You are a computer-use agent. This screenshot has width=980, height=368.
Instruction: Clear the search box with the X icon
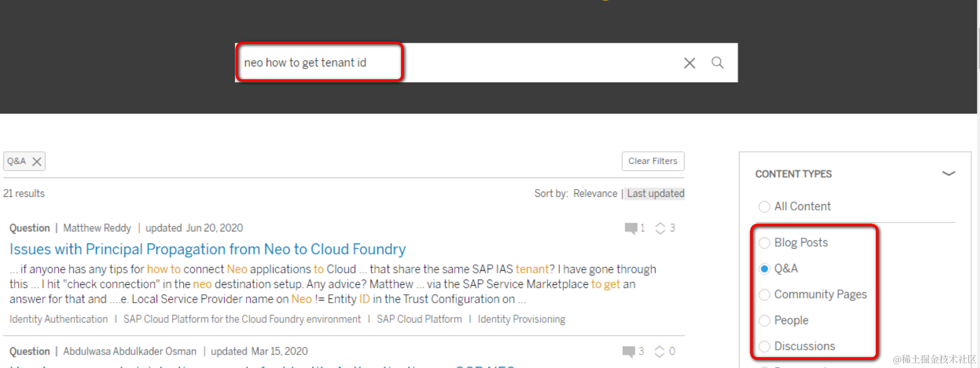pos(689,63)
